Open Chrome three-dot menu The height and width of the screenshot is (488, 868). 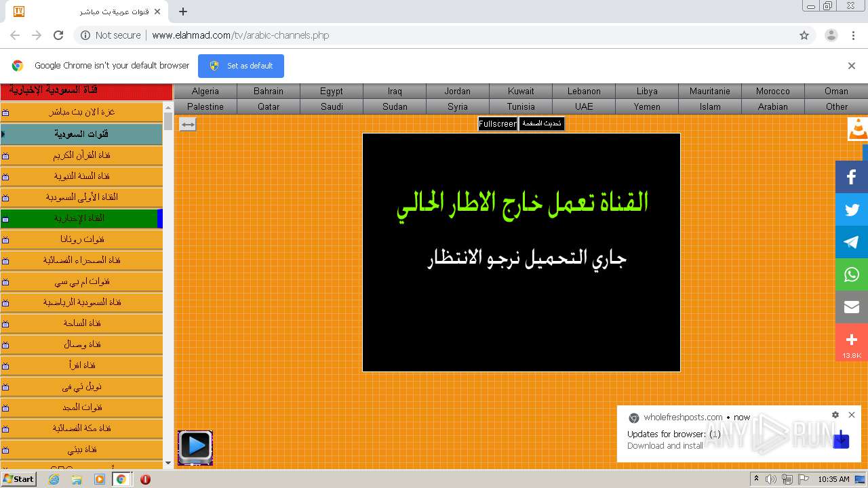pos(853,35)
